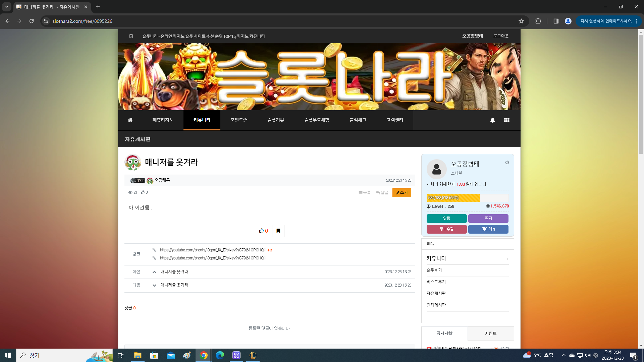Click the bookmark icon in top bar
Viewport: 644px width, 362px height.
(131, 36)
